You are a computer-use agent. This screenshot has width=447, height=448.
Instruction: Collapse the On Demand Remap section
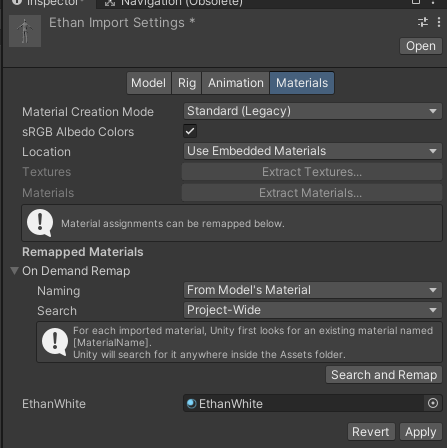[14, 271]
